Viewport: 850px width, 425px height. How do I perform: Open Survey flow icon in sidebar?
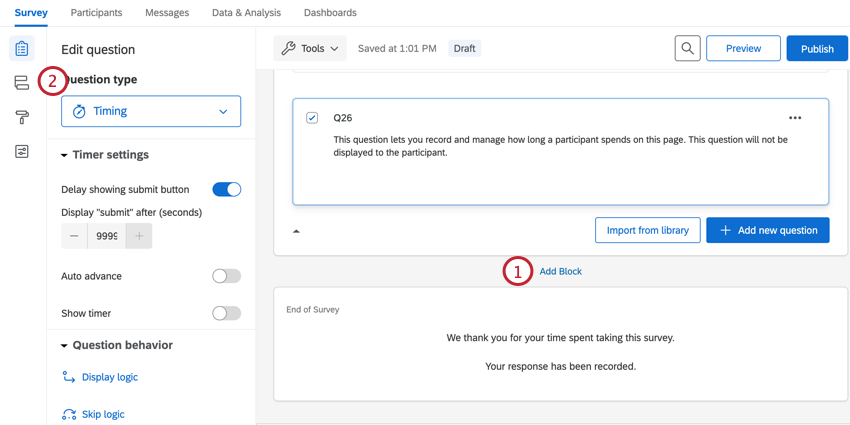tap(22, 83)
